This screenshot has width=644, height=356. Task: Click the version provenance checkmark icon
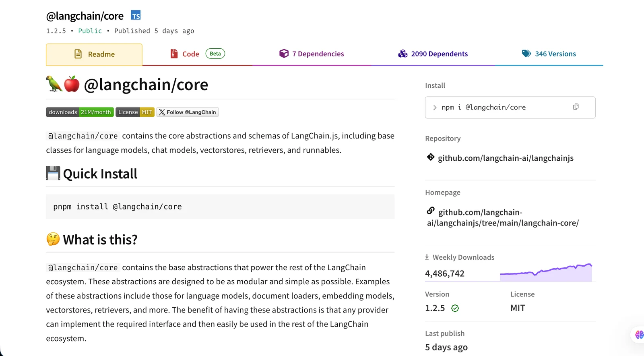click(455, 308)
